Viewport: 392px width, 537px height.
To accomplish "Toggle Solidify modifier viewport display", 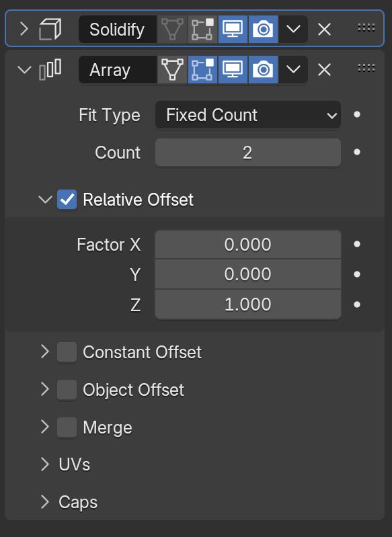I will [233, 30].
